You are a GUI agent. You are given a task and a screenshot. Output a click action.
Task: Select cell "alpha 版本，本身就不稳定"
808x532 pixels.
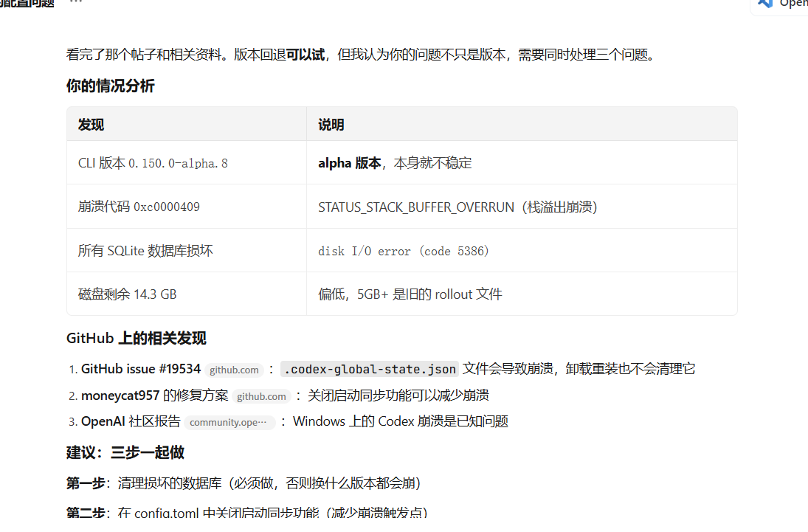[522, 163]
